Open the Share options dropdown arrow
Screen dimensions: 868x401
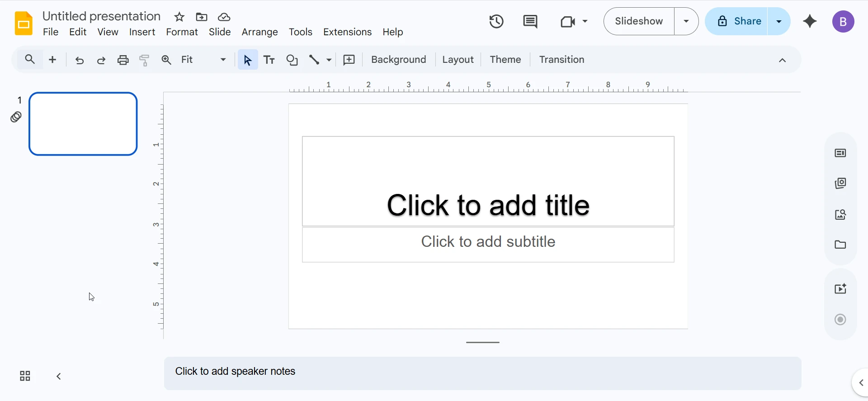[x=779, y=21]
